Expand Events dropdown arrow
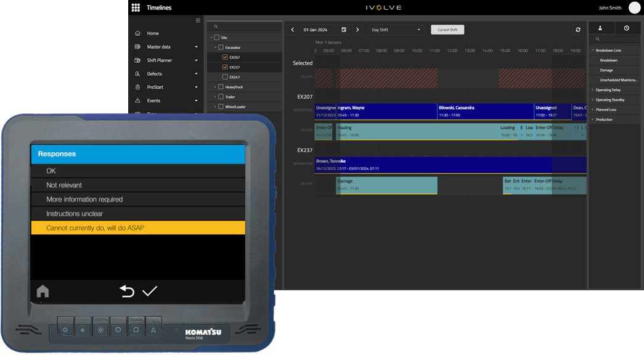The height and width of the screenshot is (355, 644). click(197, 100)
